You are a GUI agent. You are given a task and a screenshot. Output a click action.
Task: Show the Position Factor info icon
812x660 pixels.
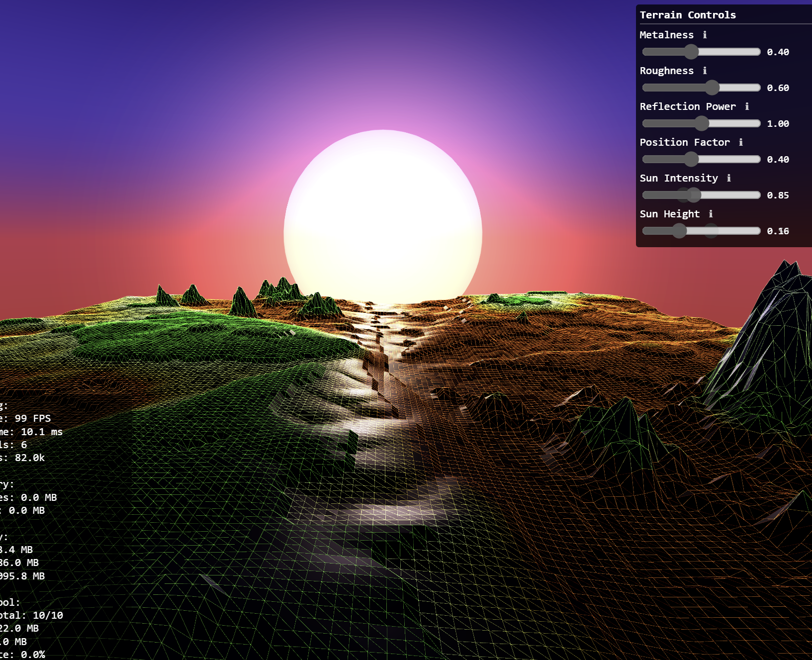pyautogui.click(x=741, y=142)
